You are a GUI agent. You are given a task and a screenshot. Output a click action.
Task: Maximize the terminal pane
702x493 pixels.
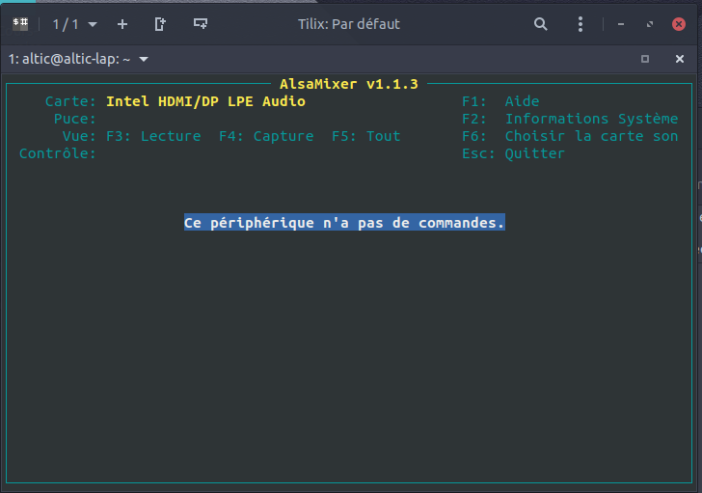tap(645, 59)
